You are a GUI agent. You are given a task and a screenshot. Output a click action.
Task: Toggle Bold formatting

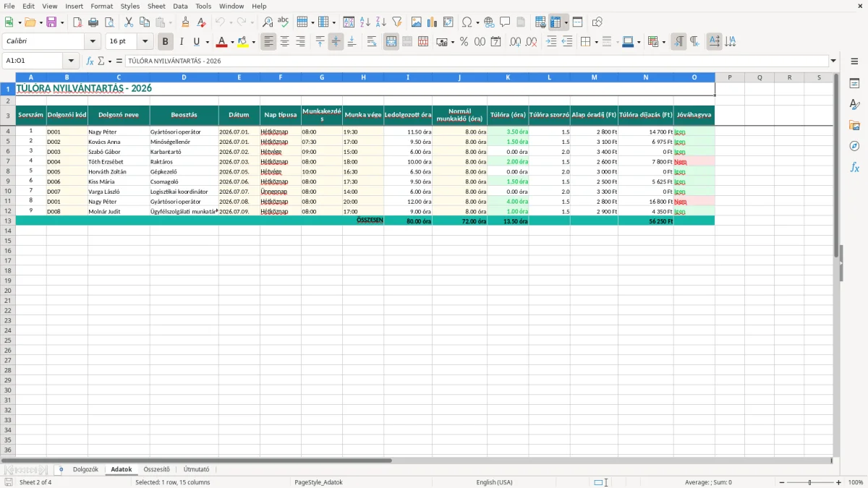coord(166,42)
